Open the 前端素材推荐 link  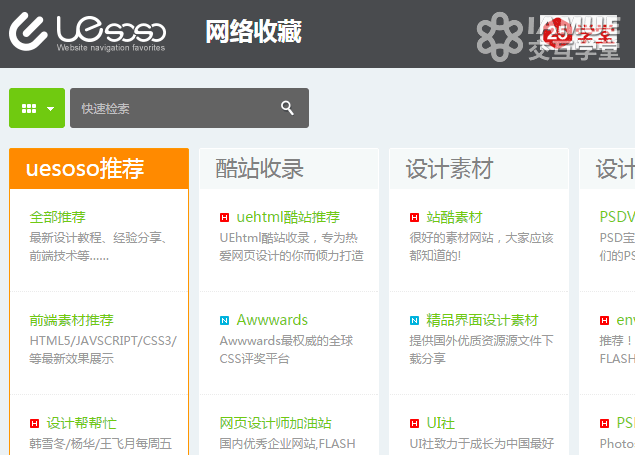tap(71, 320)
